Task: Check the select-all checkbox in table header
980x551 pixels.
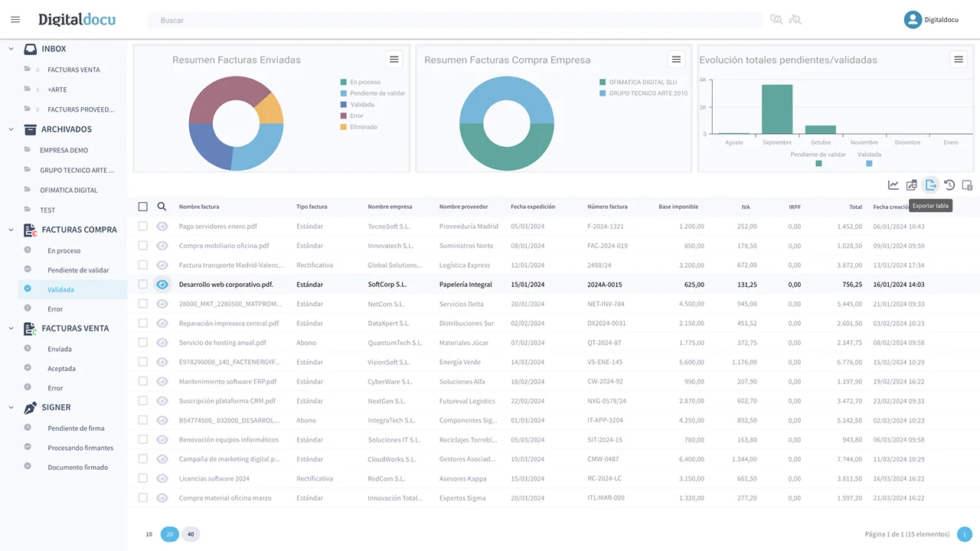Action: [143, 207]
